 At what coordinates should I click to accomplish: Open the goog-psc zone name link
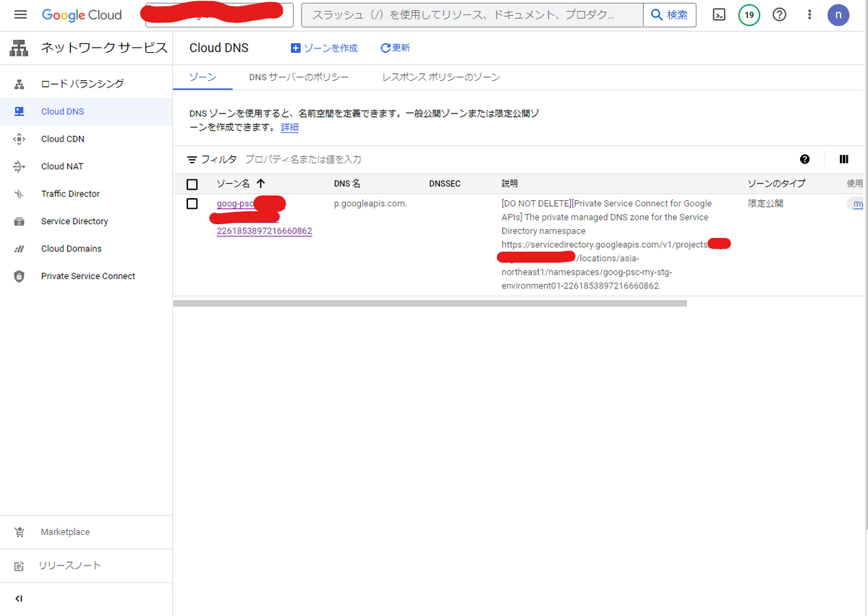click(x=264, y=218)
